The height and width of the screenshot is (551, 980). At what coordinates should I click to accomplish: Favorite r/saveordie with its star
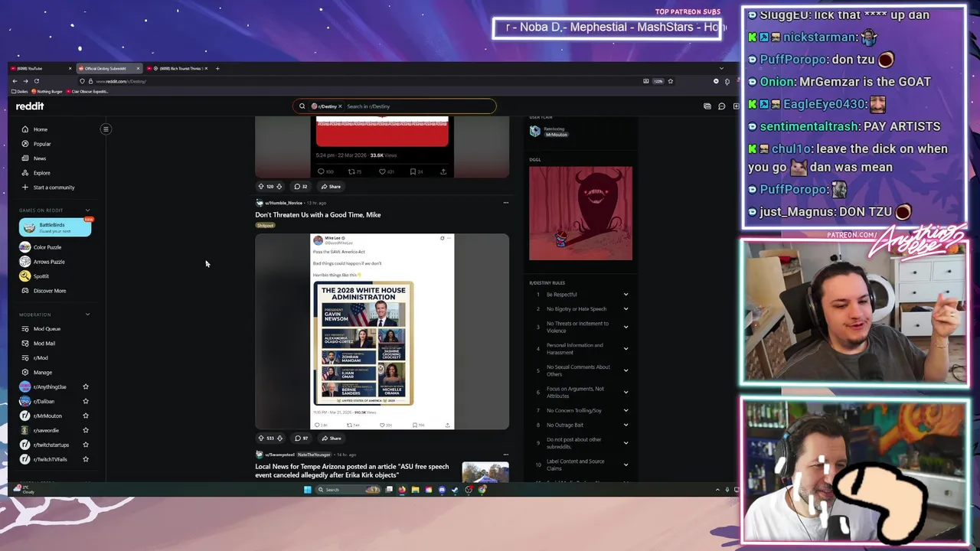tap(86, 431)
